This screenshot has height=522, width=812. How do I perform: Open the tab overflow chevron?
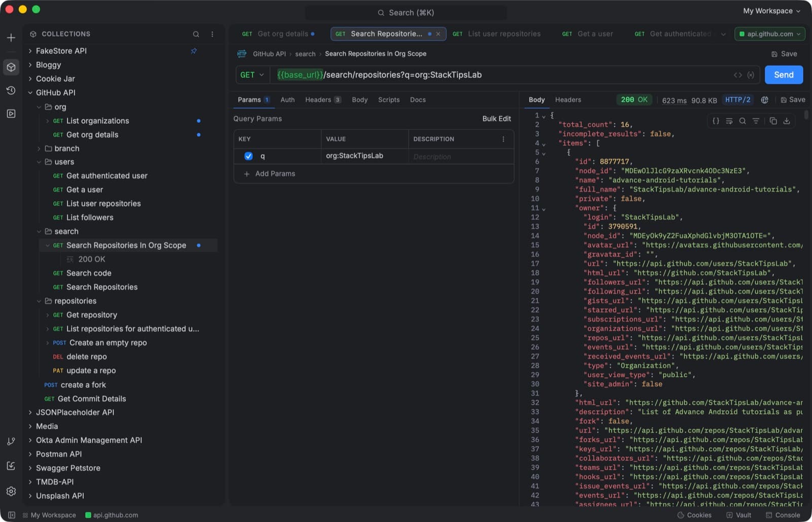click(723, 34)
